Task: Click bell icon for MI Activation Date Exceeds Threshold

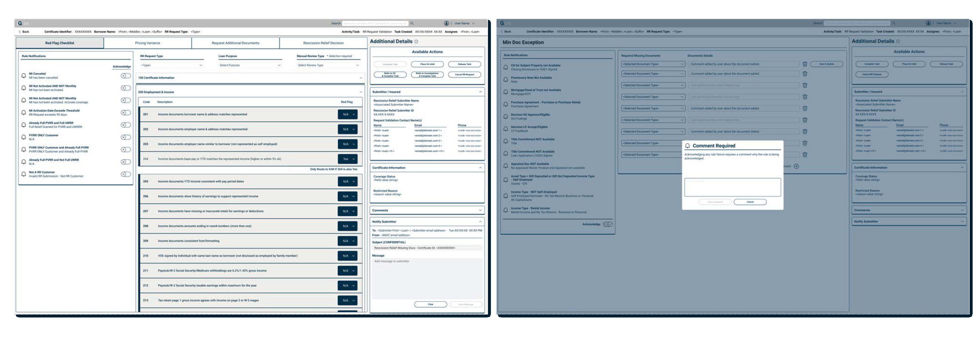Action: point(24,113)
